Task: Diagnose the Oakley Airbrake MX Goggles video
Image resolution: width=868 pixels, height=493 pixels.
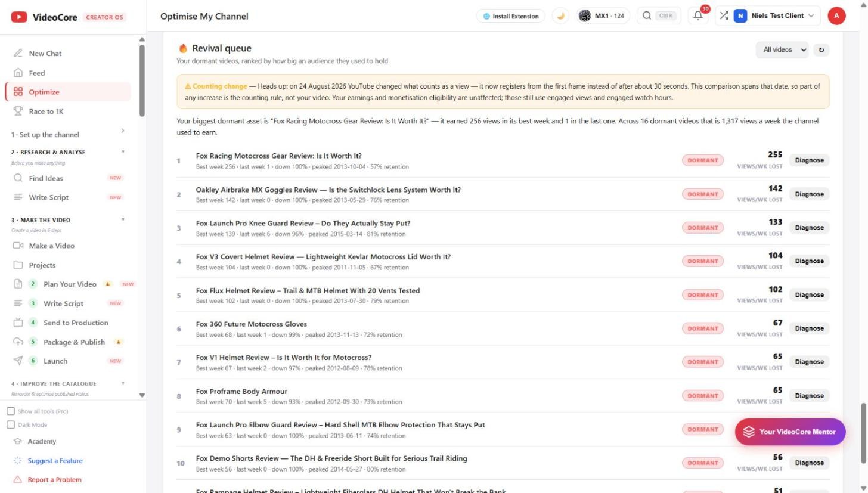Action: coord(809,194)
